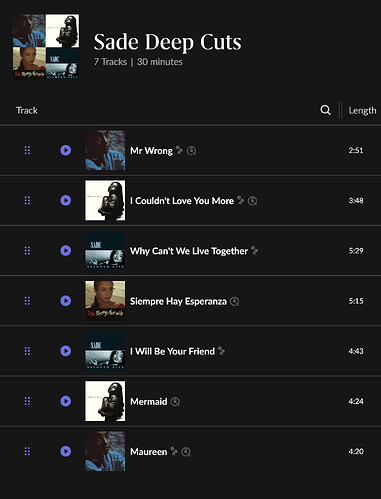
Task: Click credits icon next to Mr Wrong
Action: (x=179, y=150)
